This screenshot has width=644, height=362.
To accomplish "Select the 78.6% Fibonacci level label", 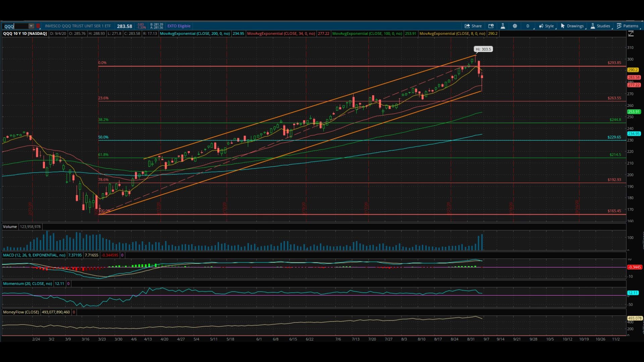I will pyautogui.click(x=103, y=180).
